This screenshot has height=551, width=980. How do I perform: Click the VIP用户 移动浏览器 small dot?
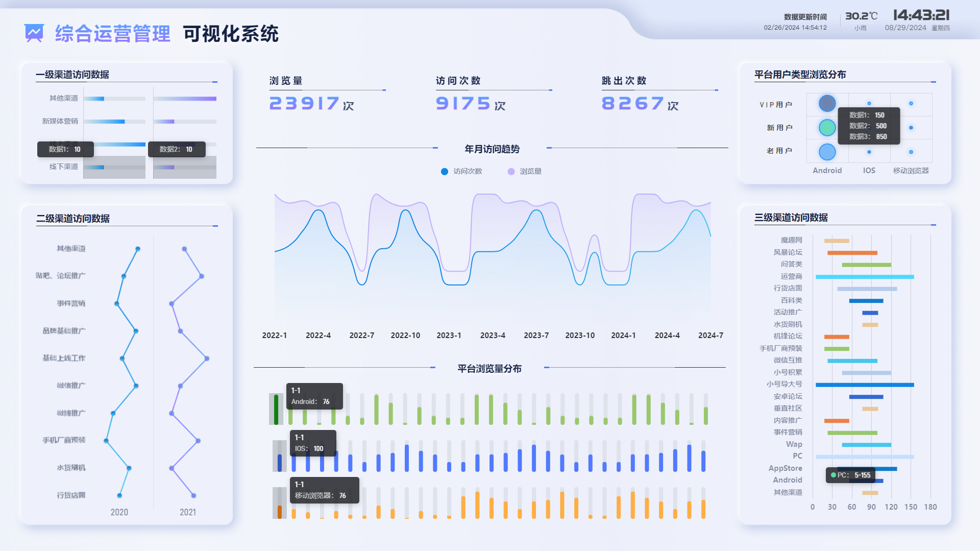[911, 104]
